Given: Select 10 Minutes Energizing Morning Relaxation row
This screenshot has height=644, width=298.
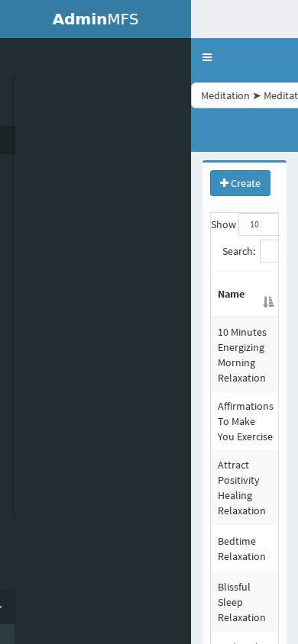Looking at the screenshot, I should click(x=245, y=355).
